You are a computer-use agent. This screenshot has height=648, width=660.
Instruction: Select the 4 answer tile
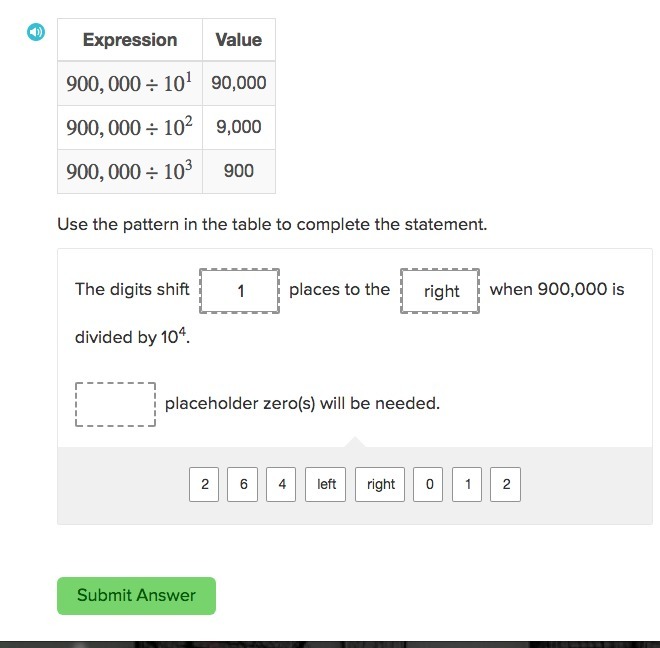point(282,485)
